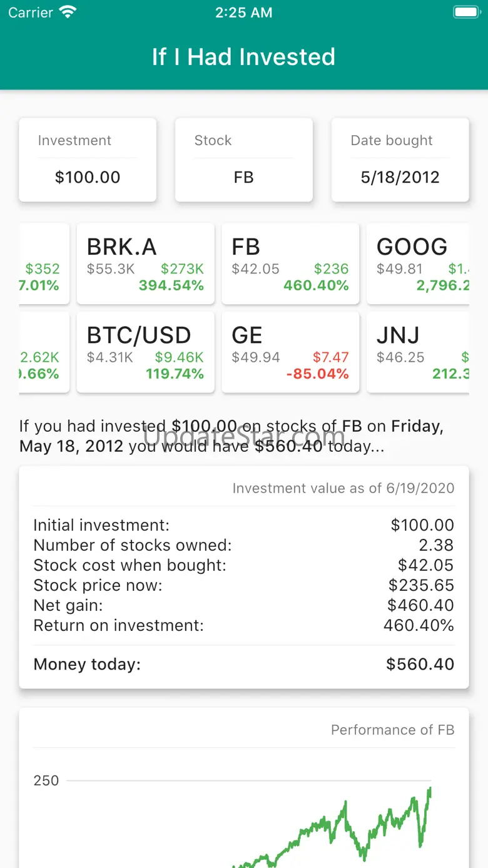Tap the Investment value date header

click(x=343, y=488)
